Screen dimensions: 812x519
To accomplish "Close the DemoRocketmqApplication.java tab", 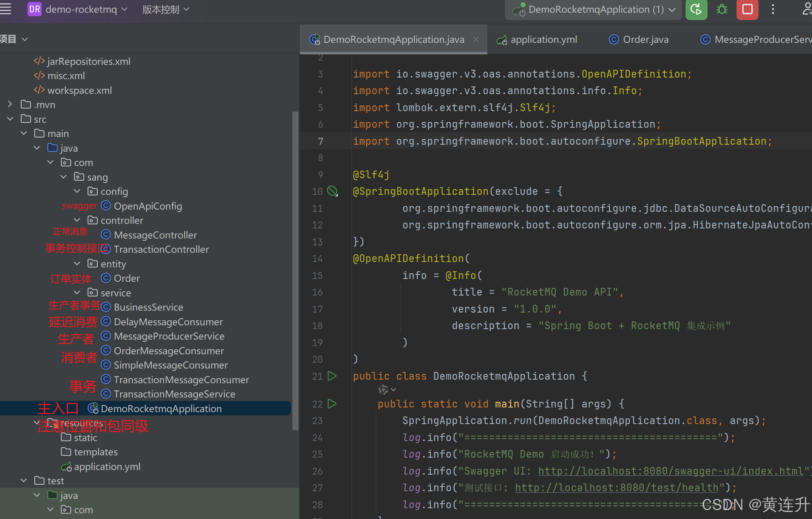I will (x=476, y=39).
